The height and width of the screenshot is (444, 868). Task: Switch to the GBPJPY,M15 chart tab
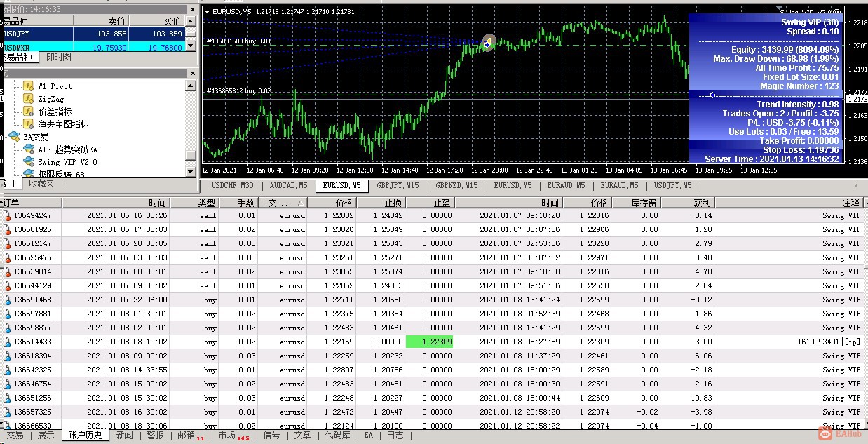(x=398, y=186)
